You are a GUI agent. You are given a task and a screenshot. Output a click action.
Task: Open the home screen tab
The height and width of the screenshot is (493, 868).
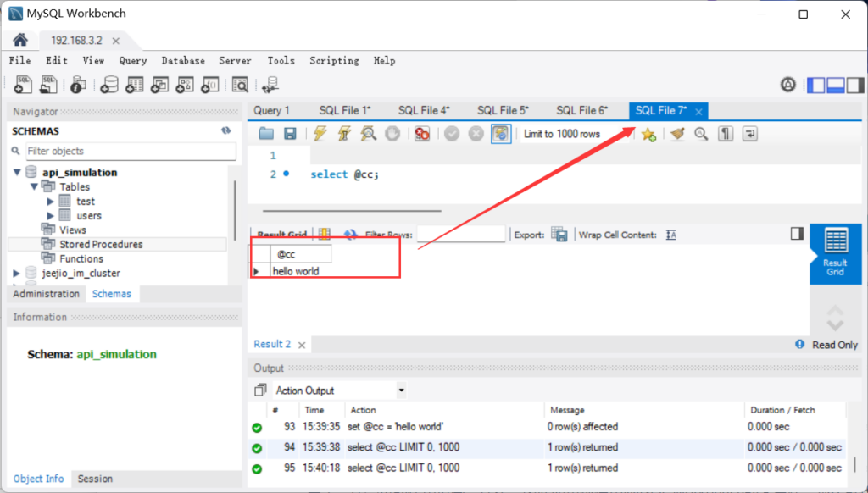[x=20, y=40]
